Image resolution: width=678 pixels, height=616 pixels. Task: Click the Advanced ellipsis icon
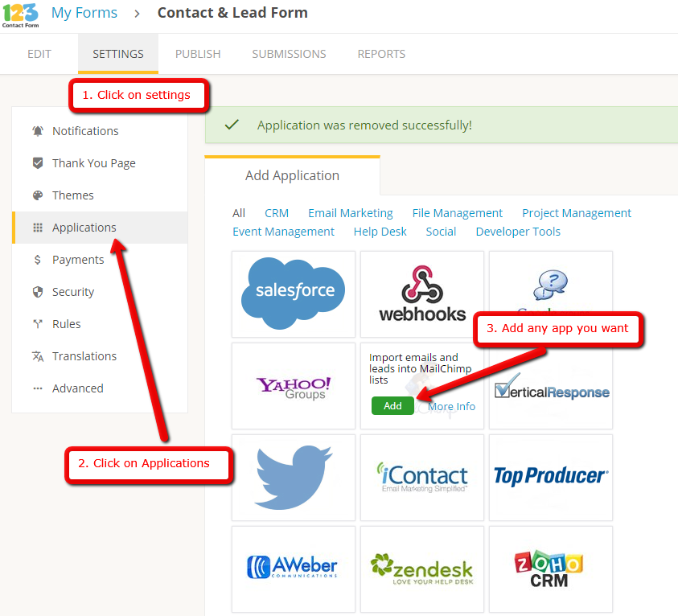tap(38, 388)
